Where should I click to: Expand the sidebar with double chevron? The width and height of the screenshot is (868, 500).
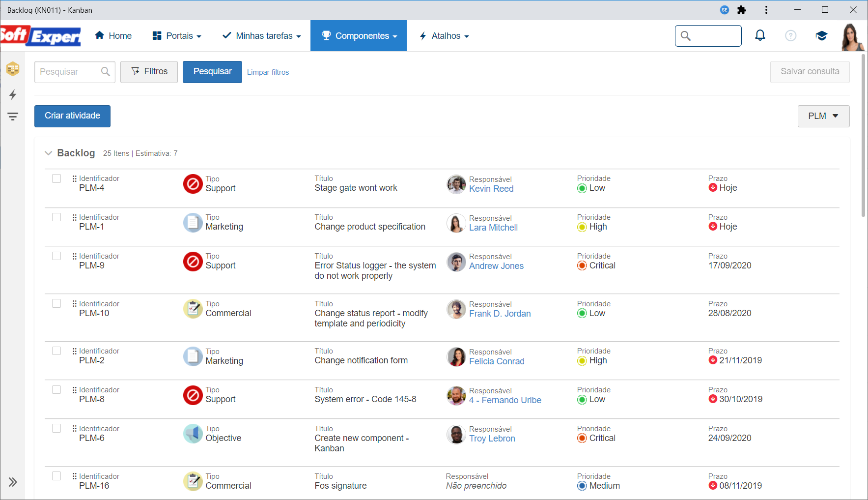pyautogui.click(x=13, y=482)
